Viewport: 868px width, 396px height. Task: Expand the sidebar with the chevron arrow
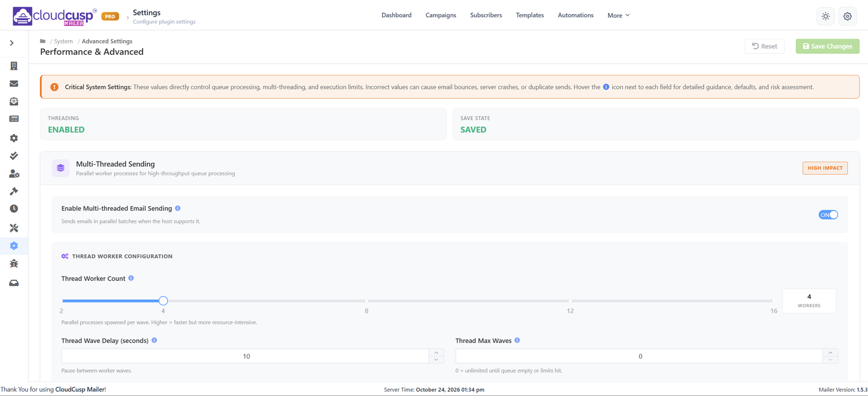point(12,43)
